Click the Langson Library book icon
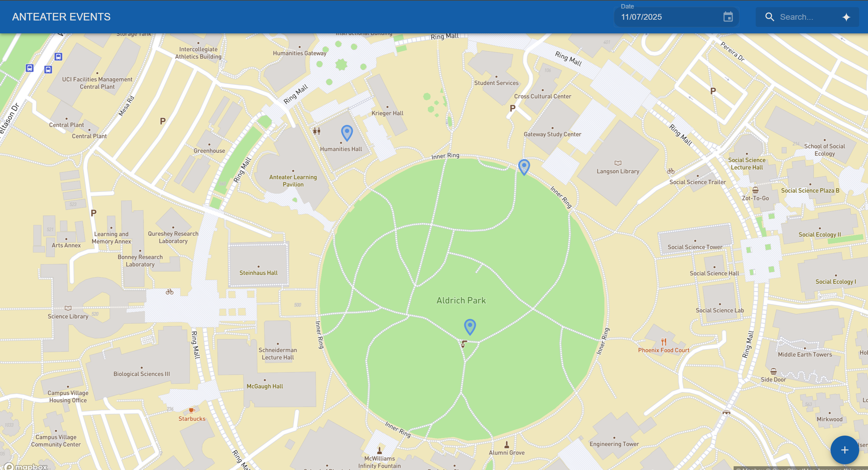This screenshot has width=868, height=470. [x=618, y=163]
